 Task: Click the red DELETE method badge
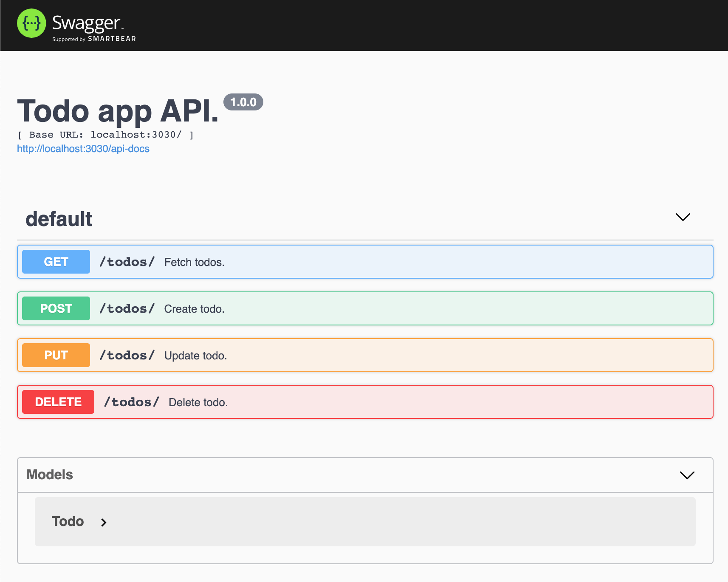pos(58,402)
